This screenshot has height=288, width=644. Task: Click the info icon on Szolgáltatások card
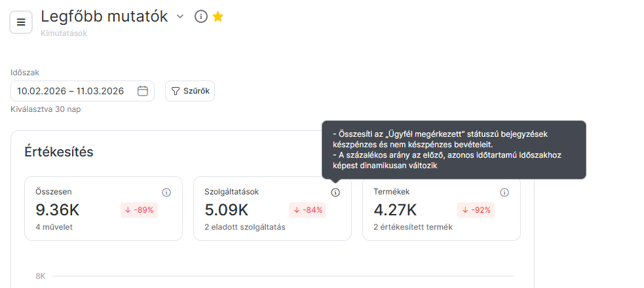click(x=335, y=192)
